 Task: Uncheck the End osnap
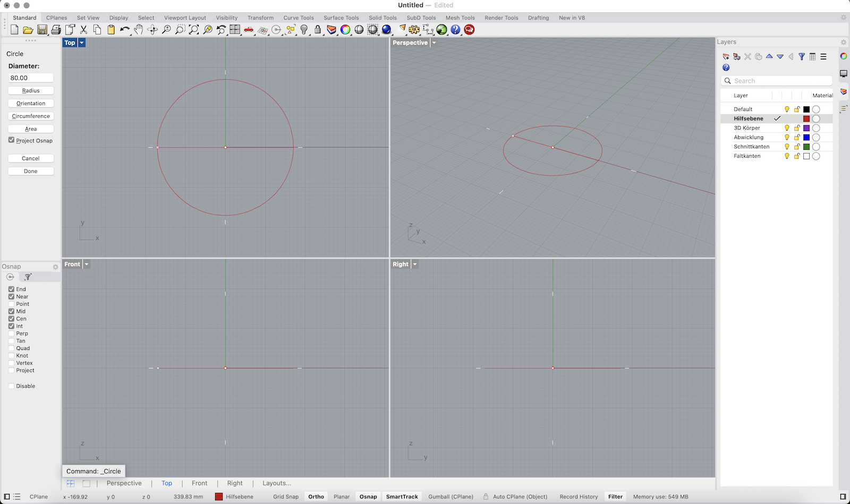pos(11,289)
